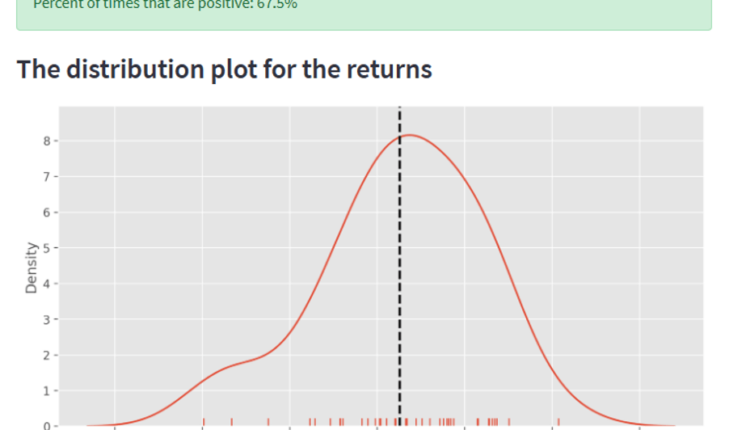Click the y-axis tick label 8

tap(46, 141)
